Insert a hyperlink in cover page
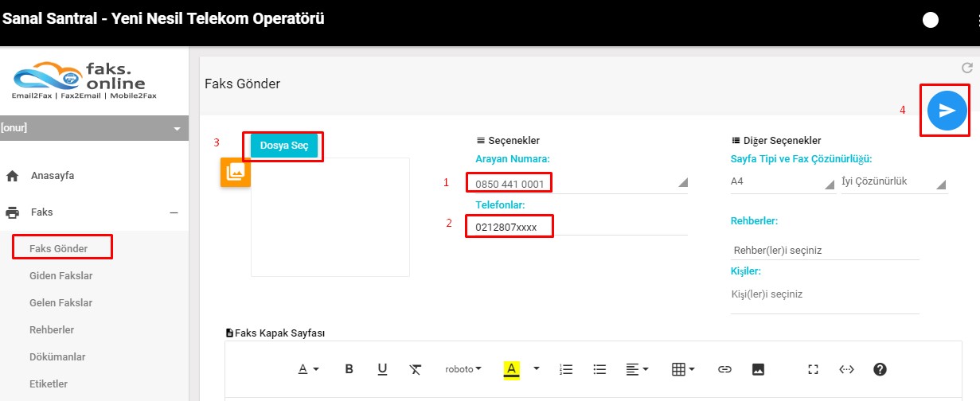Screen dimensions: 980x401 [x=724, y=369]
